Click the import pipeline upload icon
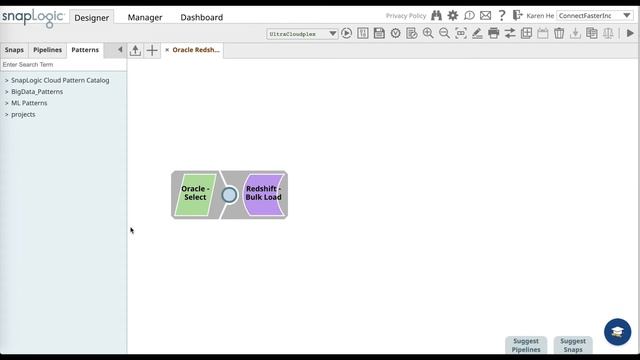The image size is (640, 360). pyautogui.click(x=135, y=50)
